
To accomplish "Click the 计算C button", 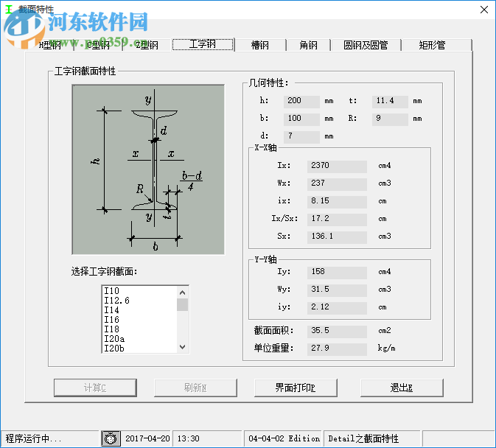I will 95,388.
